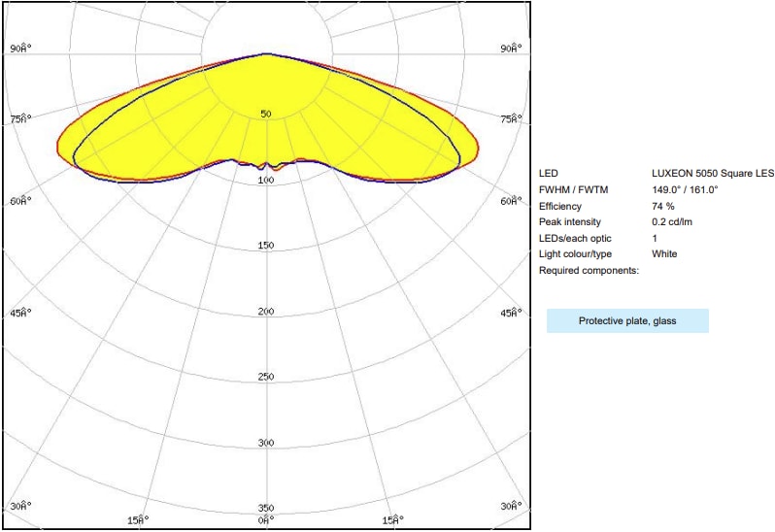Click the 50 radial scale label
Viewport: 775px width, 532px height.
(x=266, y=115)
